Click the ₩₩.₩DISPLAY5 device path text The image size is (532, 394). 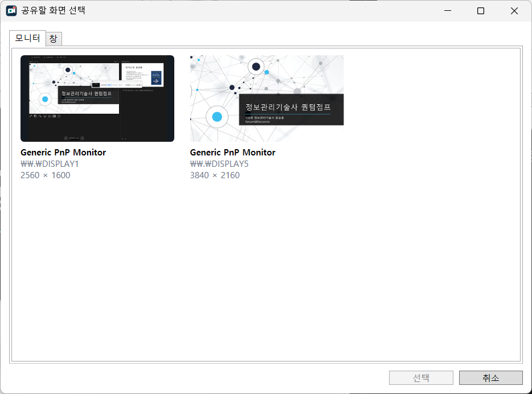click(x=219, y=164)
